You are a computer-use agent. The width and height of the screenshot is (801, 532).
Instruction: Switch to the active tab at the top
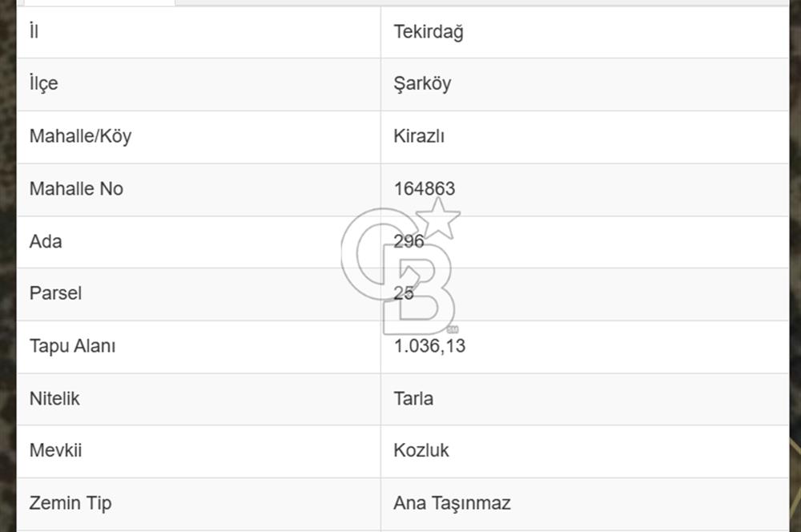tap(96, 3)
